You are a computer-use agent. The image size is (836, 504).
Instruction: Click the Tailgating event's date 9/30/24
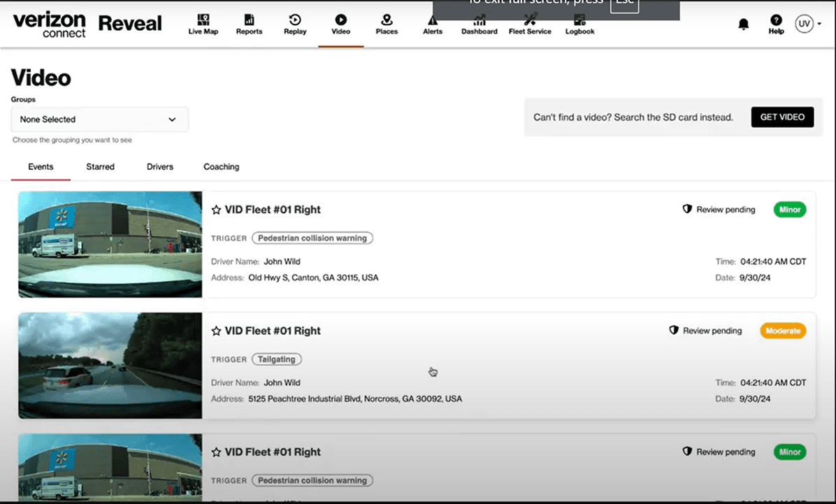pos(755,398)
